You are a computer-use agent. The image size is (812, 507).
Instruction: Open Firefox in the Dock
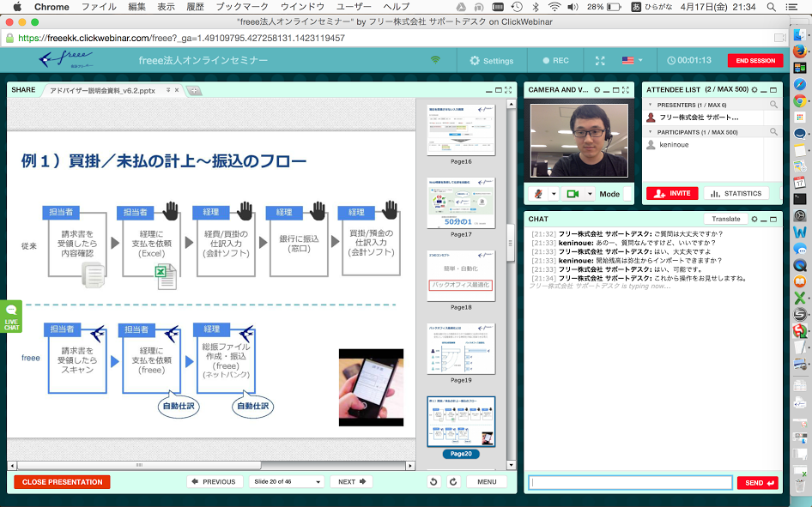pyautogui.click(x=800, y=51)
